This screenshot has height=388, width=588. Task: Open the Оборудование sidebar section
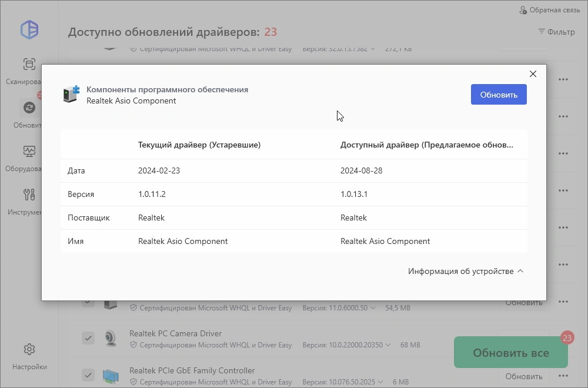pyautogui.click(x=24, y=158)
